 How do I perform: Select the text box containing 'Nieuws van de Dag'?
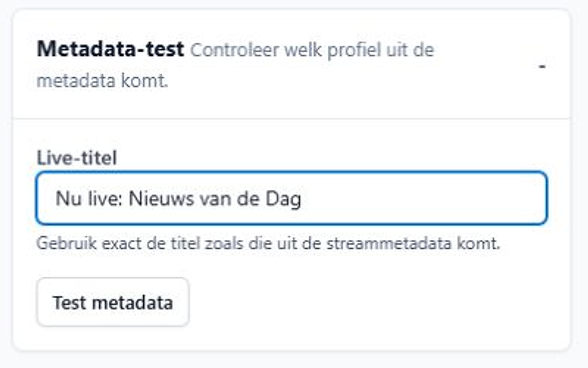click(x=292, y=198)
